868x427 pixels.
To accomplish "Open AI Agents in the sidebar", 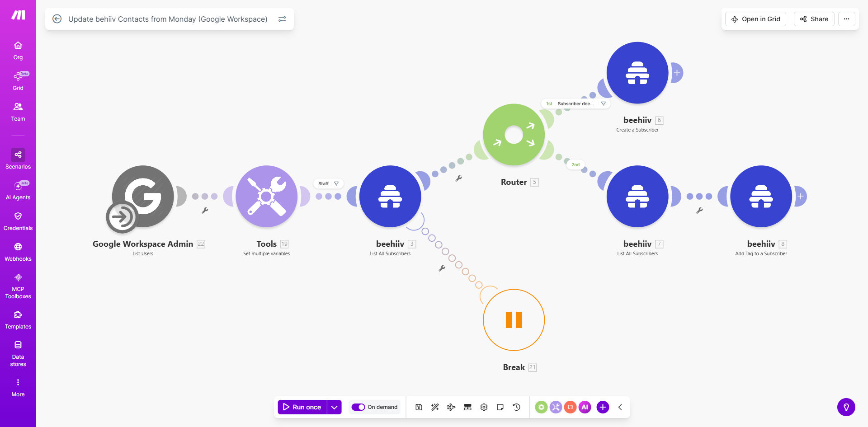I will (18, 191).
